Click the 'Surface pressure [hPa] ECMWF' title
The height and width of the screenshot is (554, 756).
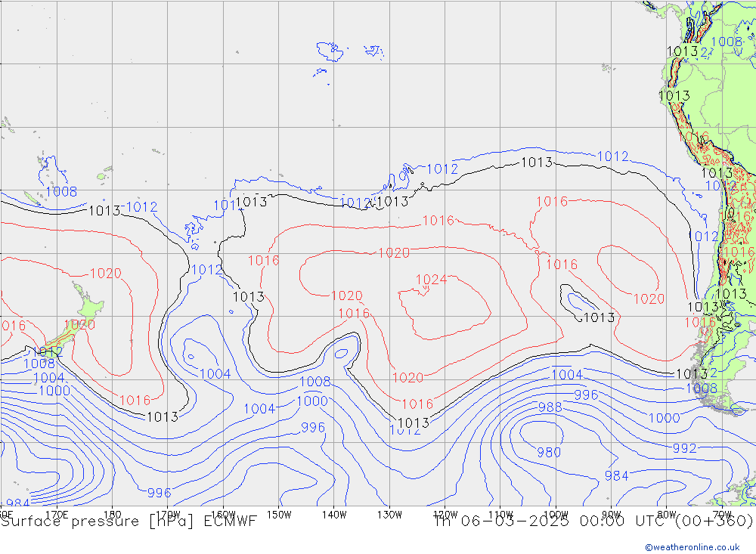[129, 522]
